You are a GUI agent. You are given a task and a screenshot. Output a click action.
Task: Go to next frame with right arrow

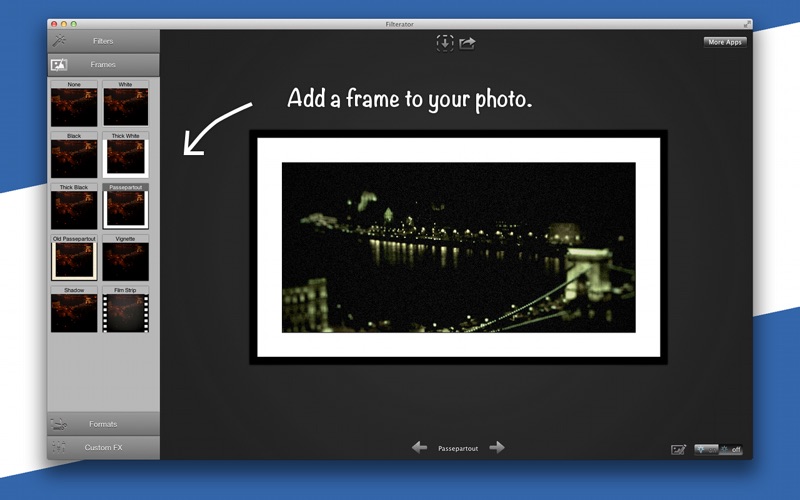point(497,447)
